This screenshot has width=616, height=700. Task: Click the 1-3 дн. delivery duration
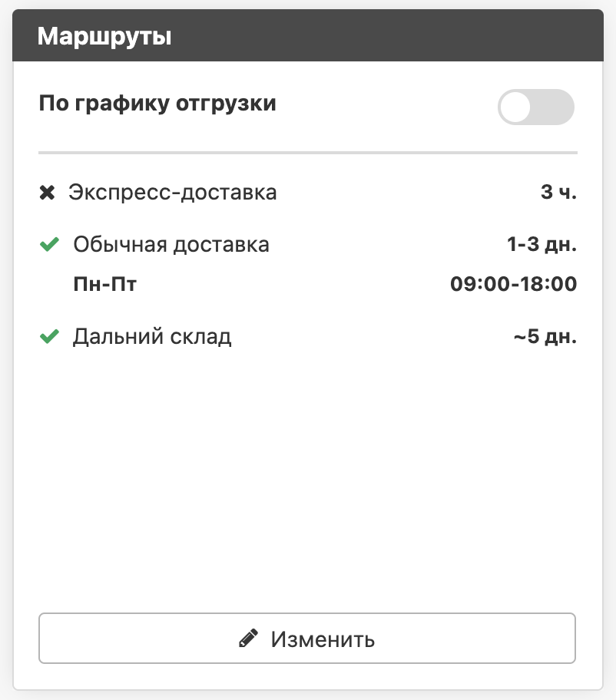(541, 246)
